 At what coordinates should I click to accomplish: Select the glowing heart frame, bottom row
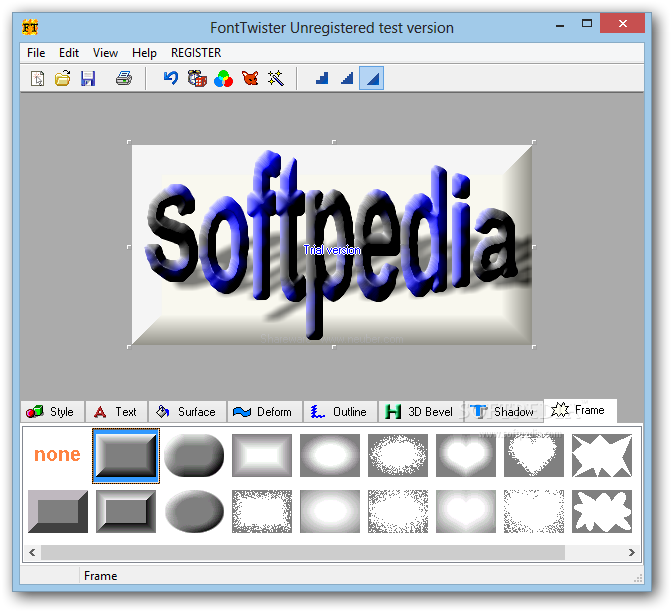pos(466,511)
